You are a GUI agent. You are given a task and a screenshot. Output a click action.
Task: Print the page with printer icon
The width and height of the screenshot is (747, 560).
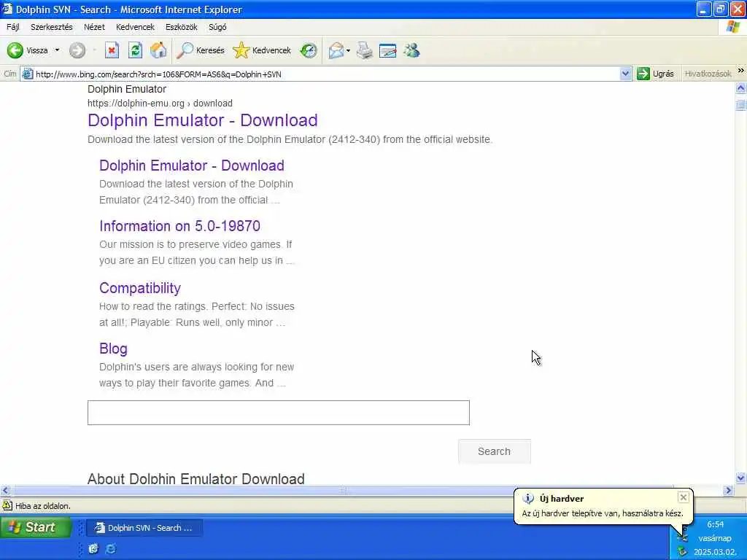click(x=365, y=50)
